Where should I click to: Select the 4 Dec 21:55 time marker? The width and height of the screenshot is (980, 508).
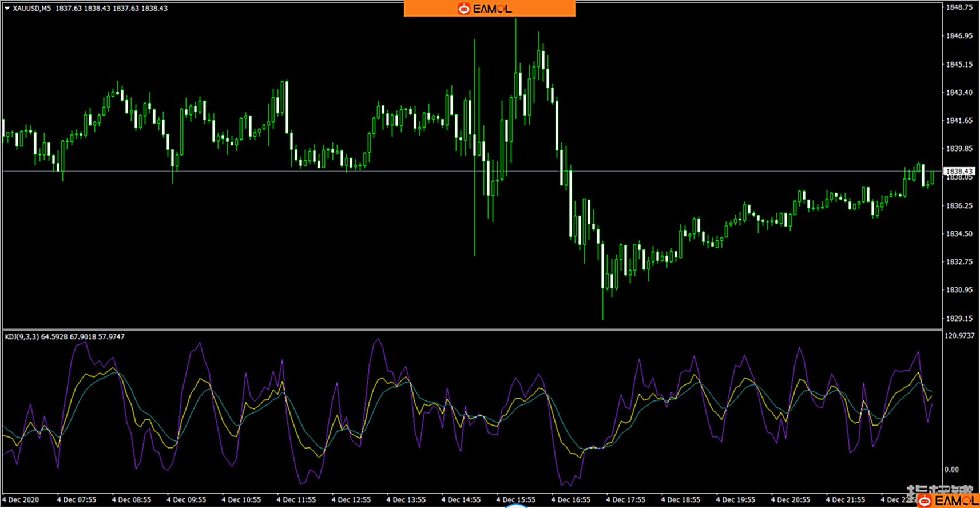846,500
